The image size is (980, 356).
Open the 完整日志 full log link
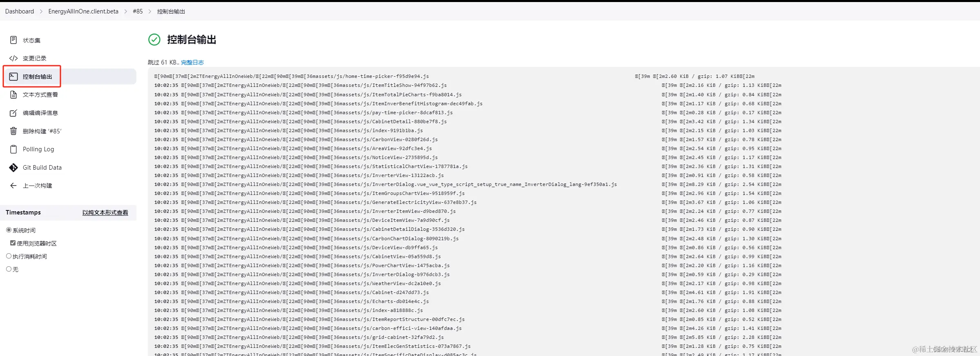(192, 62)
